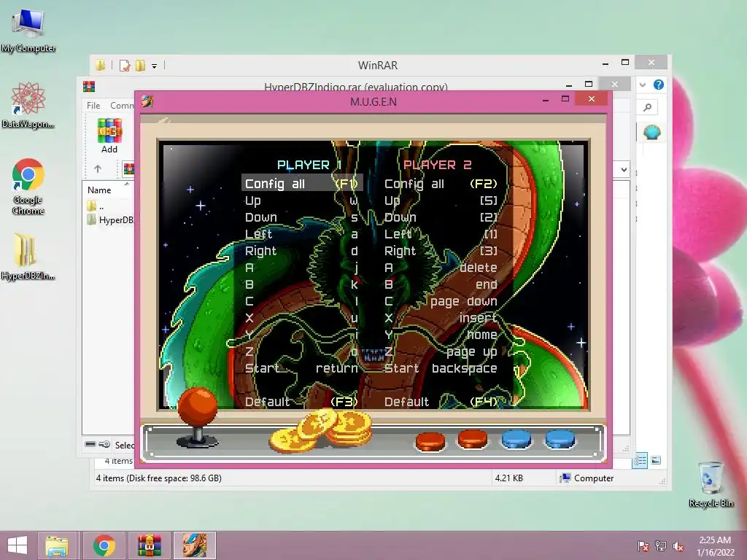This screenshot has width=747, height=560.
Task: Click the teal shell icon in Explorer
Action: click(x=651, y=132)
